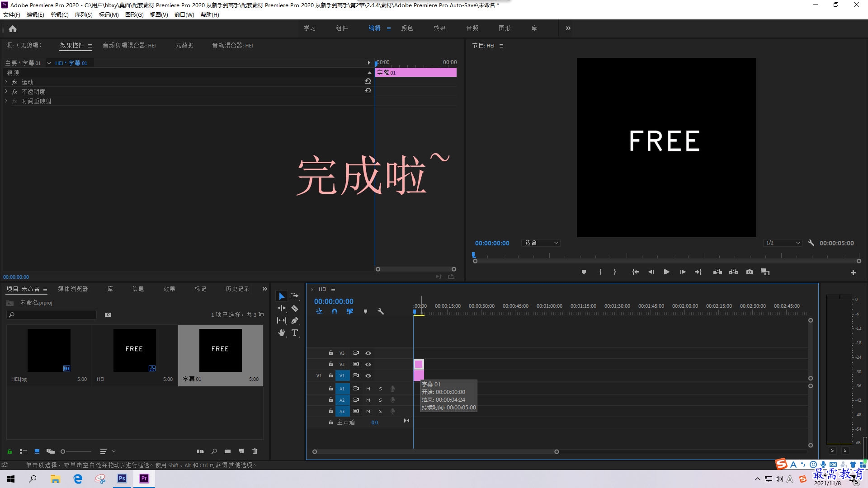
Task: Click the Find magnifier in Project panel
Action: tap(214, 451)
